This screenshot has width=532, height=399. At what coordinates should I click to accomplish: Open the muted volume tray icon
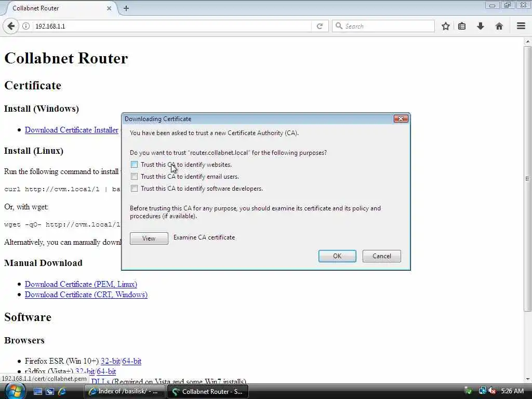(x=491, y=391)
